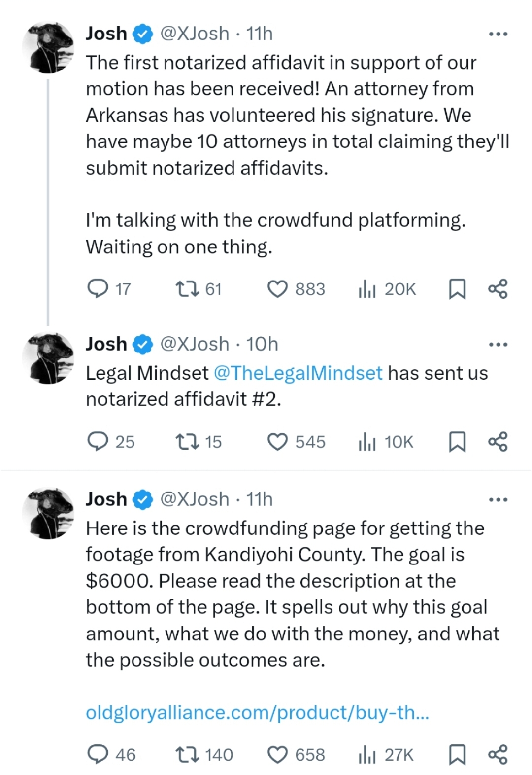Image resolution: width=532 pixels, height=775 pixels.
Task: Reply to the affidavit #2 tweet
Action: coord(98,442)
